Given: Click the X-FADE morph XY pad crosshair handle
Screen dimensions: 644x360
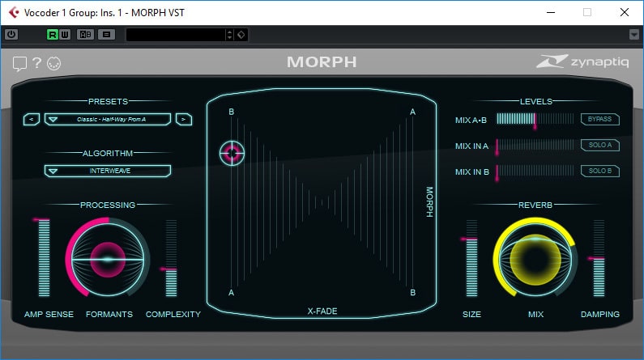Looking at the screenshot, I should [232, 153].
